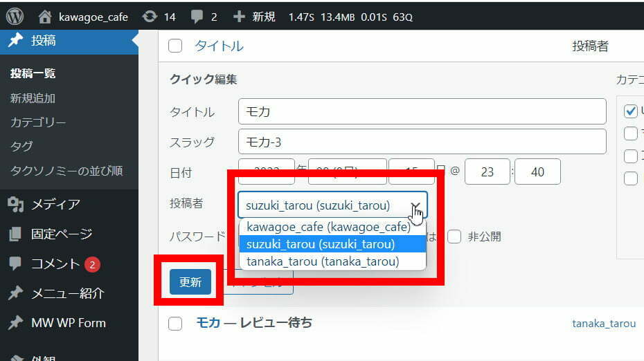Tick the second category checkbox
644x361 pixels.
coord(630,133)
